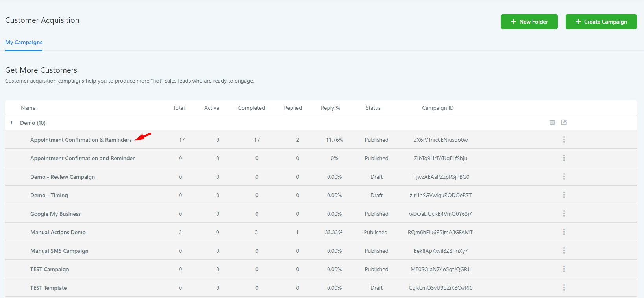
Task: Click the Create Campaign button
Action: point(601,22)
